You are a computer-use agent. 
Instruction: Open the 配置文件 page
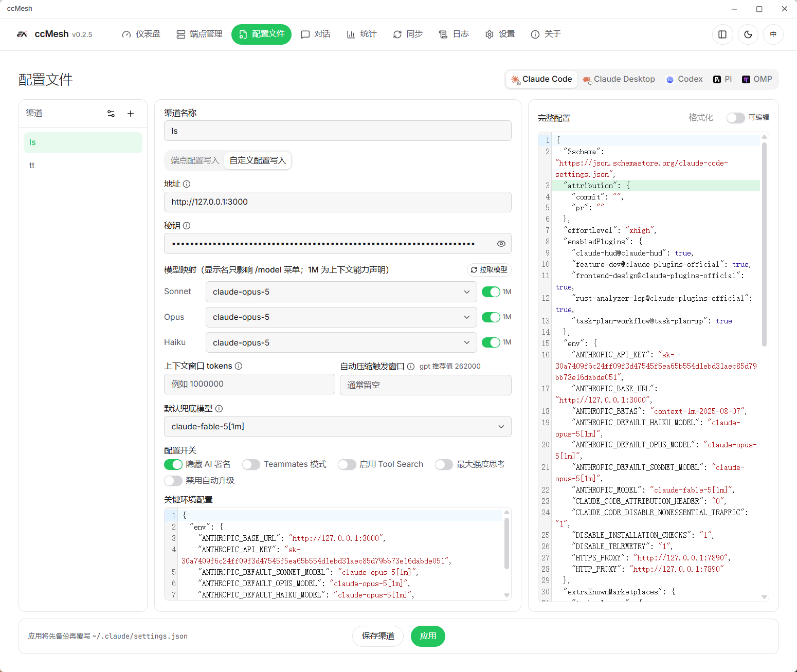click(261, 34)
